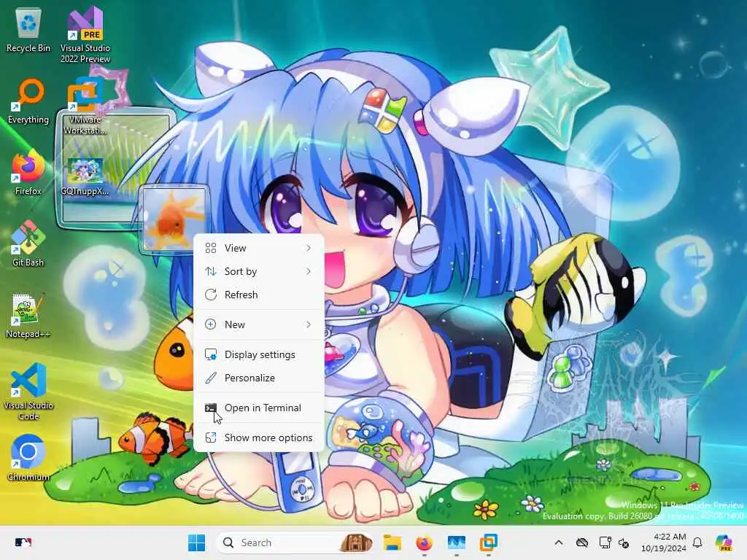The image size is (747, 560).
Task: Select the Firefox desktop shortcut
Action: (28, 173)
